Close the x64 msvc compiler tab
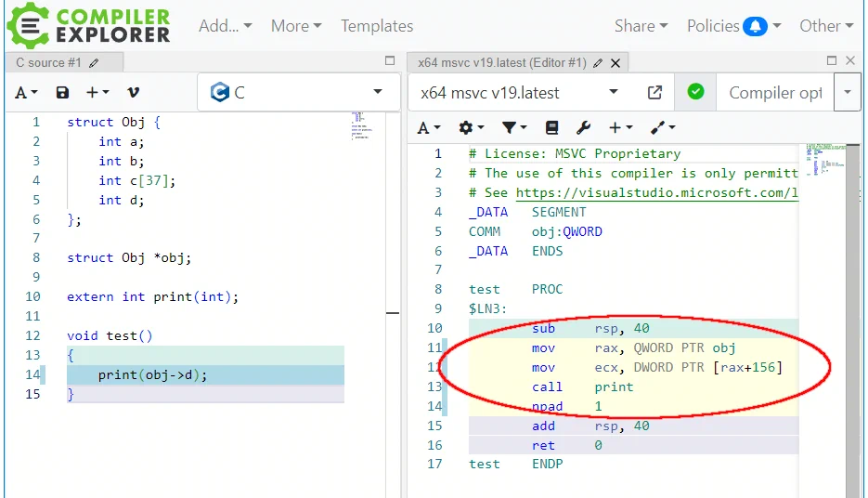The image size is (868, 498). click(x=615, y=63)
